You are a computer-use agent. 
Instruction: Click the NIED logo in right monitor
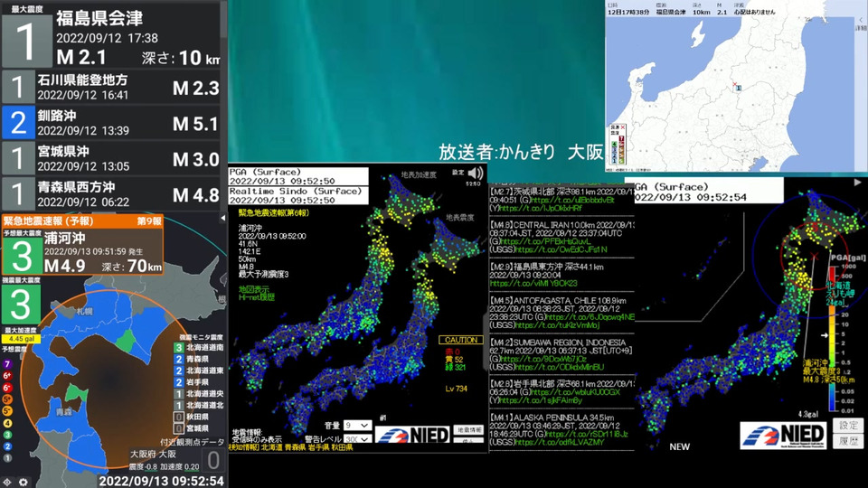[783, 436]
